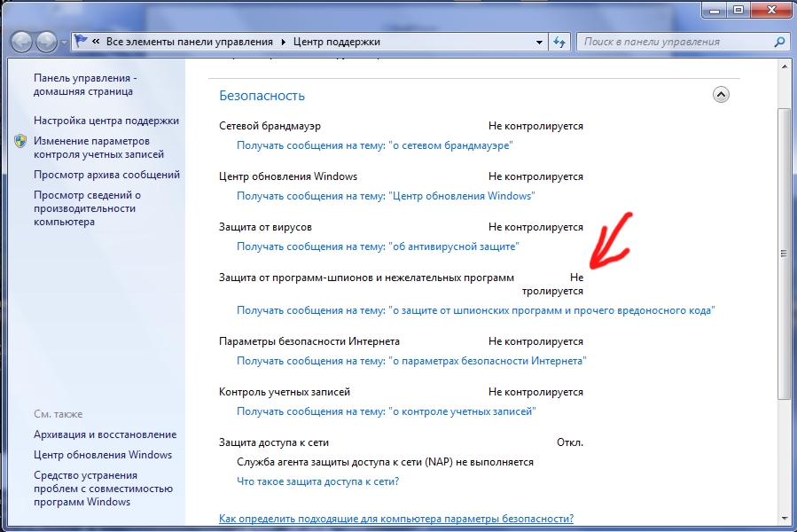Select breadcrumb Все элементы панели управления
This screenshot has height=532, width=797.
[x=190, y=42]
